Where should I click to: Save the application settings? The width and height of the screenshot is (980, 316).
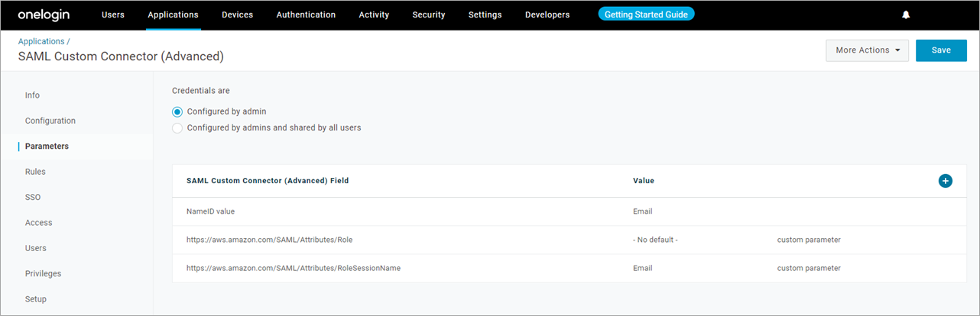pyautogui.click(x=941, y=50)
